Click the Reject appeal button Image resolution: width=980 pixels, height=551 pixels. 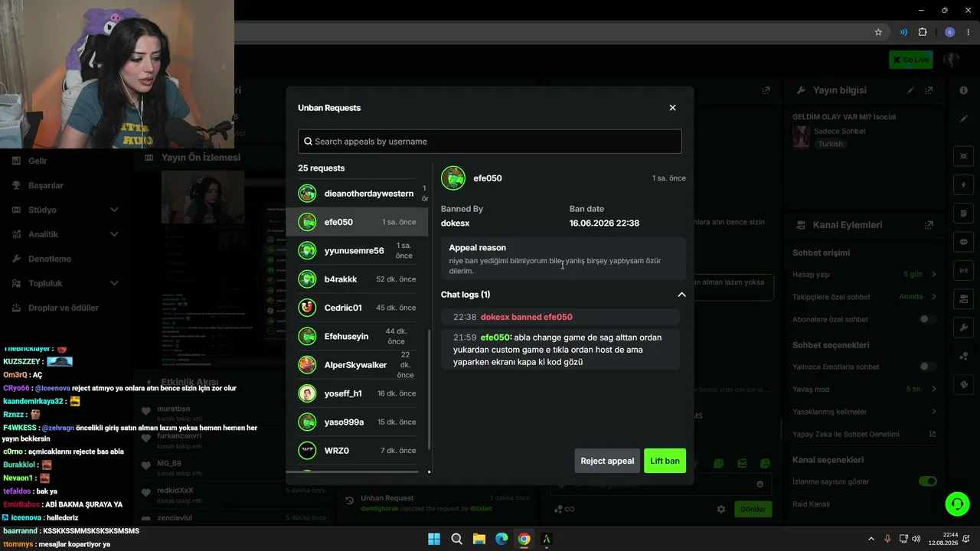pos(607,461)
